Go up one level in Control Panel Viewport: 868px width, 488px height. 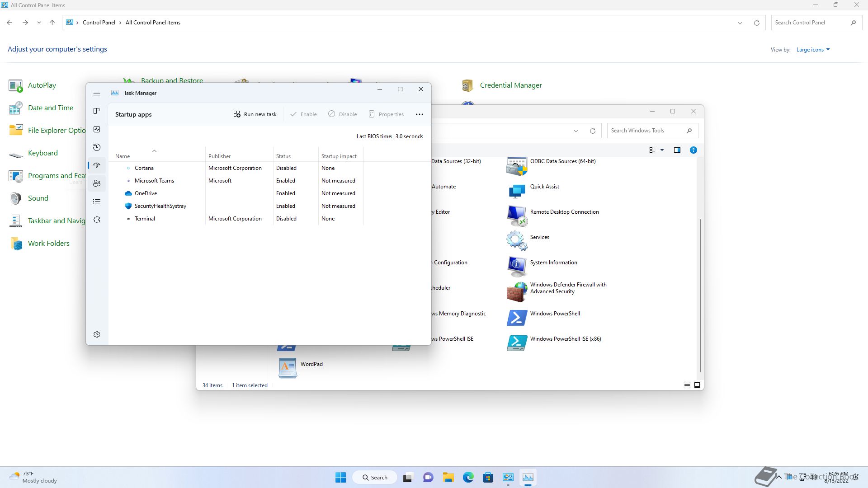click(x=52, y=23)
